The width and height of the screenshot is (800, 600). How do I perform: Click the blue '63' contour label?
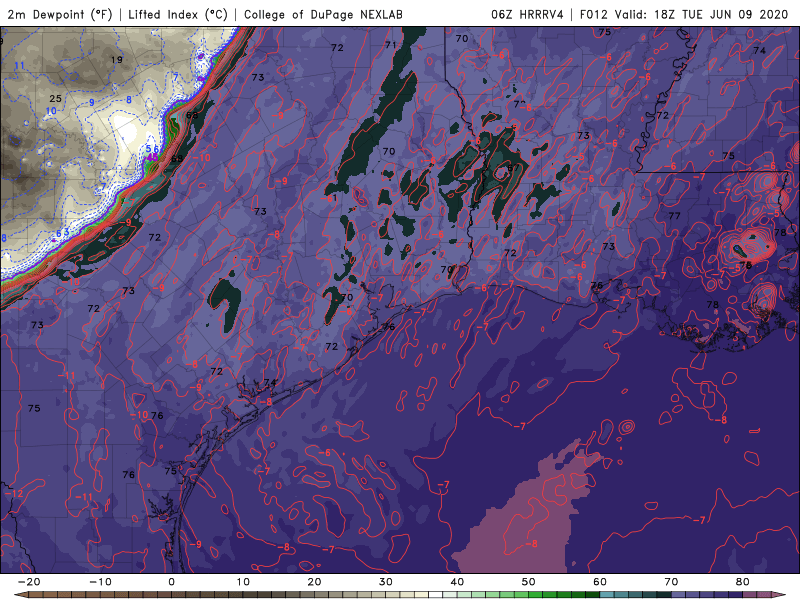click(x=62, y=234)
